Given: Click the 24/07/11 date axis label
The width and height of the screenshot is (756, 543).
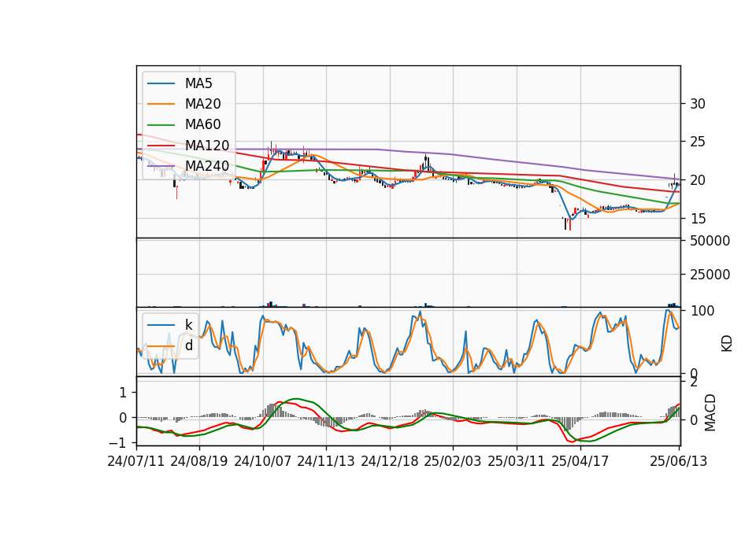Looking at the screenshot, I should tap(136, 461).
